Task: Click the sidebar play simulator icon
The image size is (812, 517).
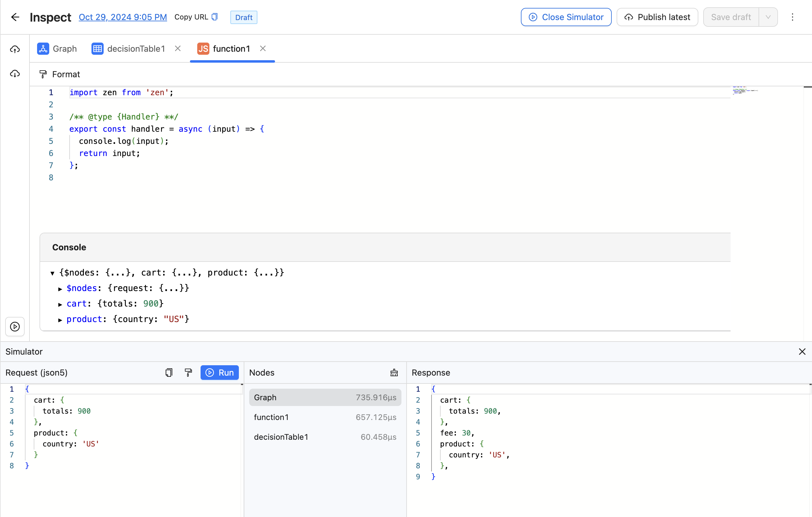Action: 15,326
